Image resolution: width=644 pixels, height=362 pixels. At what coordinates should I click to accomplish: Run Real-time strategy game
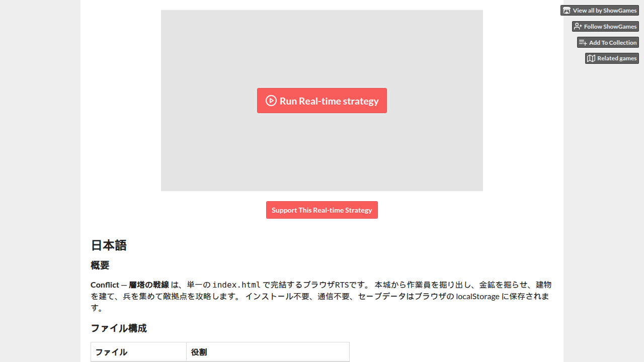322,101
